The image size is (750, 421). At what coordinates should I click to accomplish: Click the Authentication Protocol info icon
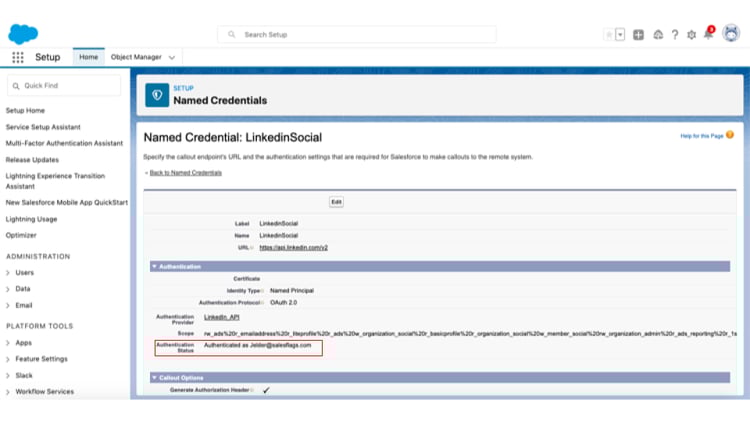263,303
